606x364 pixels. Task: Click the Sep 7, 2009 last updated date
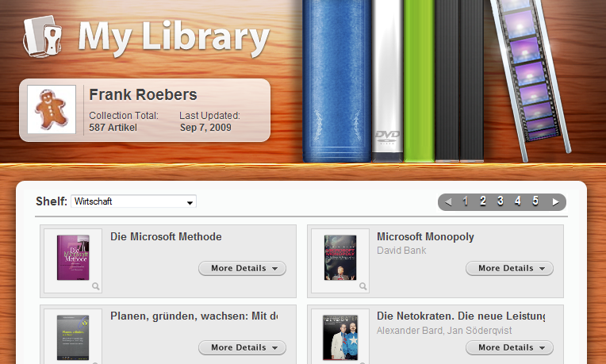205,128
